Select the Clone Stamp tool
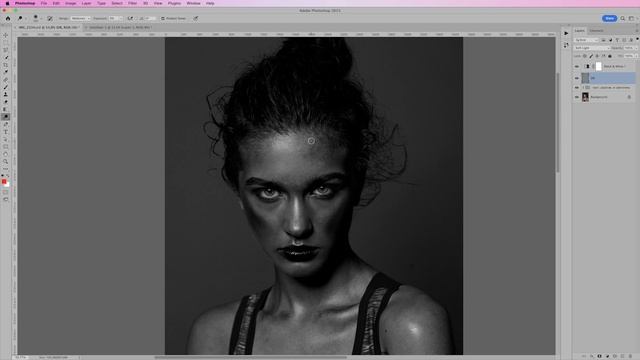The image size is (640, 360). [6, 94]
